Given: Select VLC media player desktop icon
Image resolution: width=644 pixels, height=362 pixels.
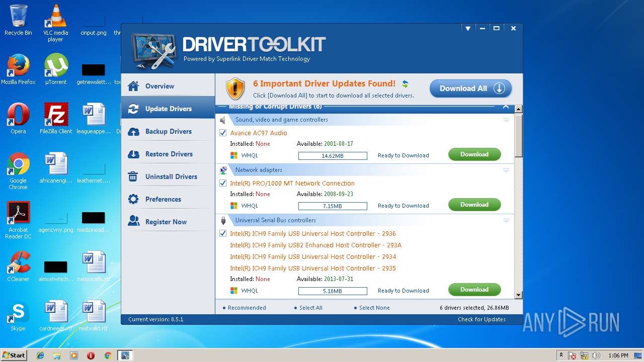Looking at the screenshot, I should tap(55, 23).
